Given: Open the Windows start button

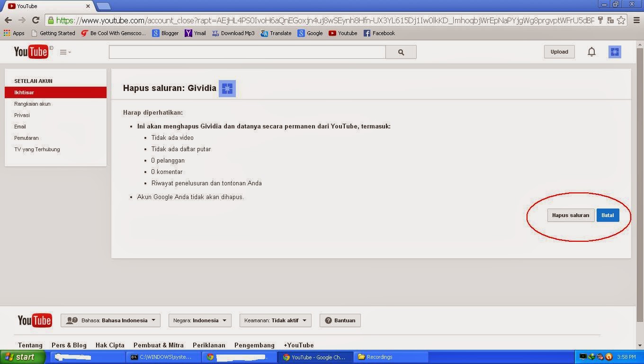Looking at the screenshot, I should 23,357.
